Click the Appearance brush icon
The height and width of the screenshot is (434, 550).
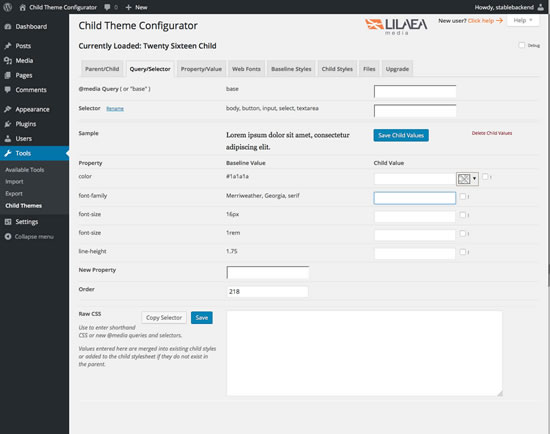point(8,109)
